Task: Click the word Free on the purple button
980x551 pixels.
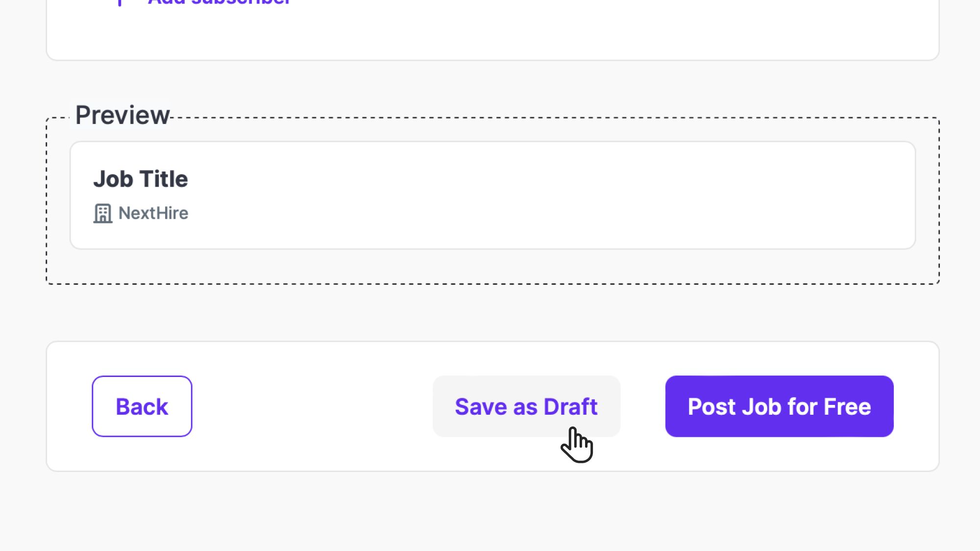Action: [x=847, y=407]
